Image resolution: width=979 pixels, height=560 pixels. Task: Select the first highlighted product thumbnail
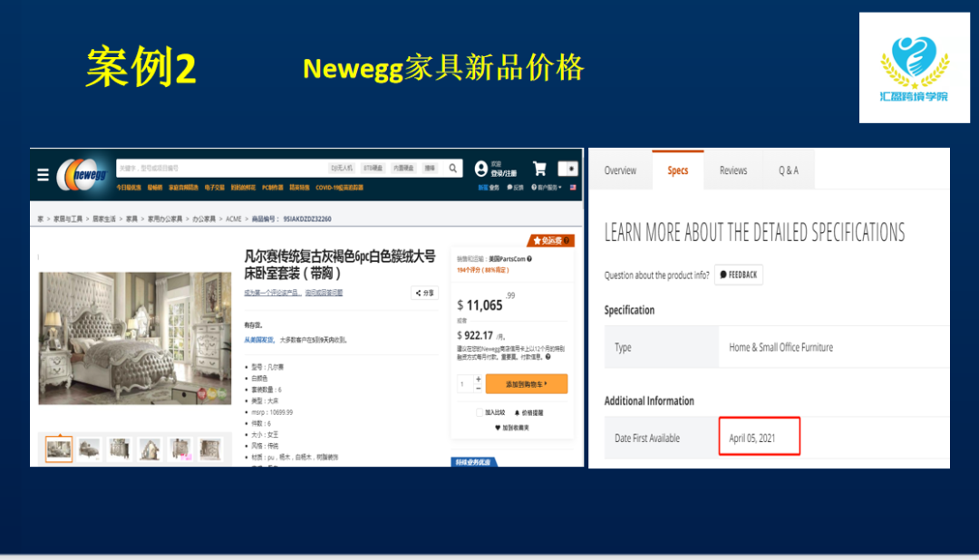[x=59, y=449]
